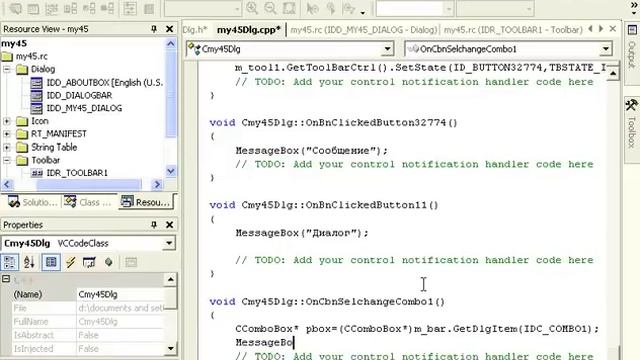
Task: Click the CComboBox* pbox declaration line
Action: tap(417, 329)
